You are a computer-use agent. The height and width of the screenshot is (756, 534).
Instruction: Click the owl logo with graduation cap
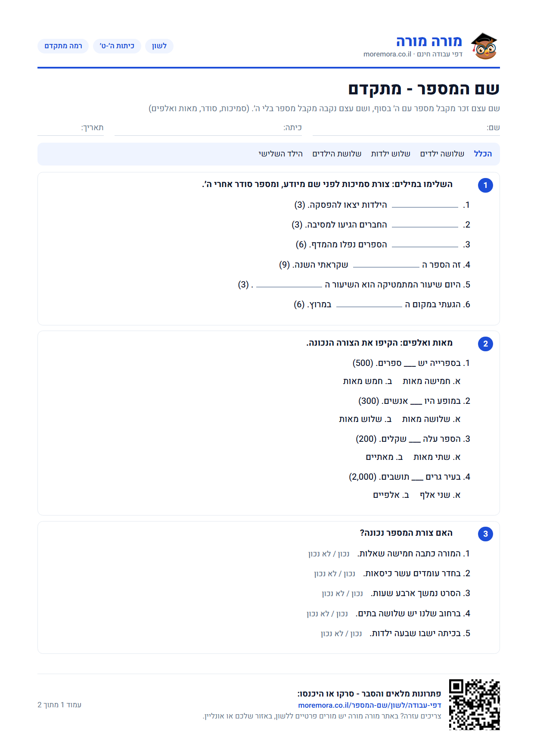484,46
